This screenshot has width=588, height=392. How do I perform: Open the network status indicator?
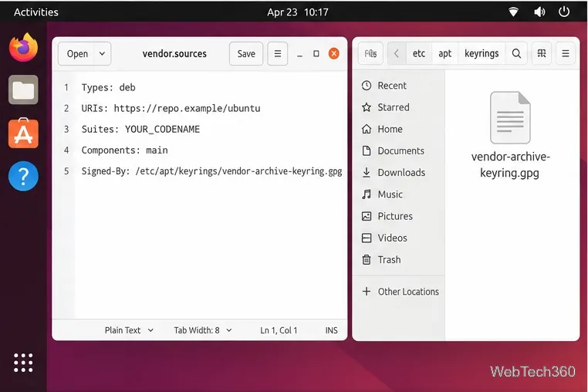[513, 12]
